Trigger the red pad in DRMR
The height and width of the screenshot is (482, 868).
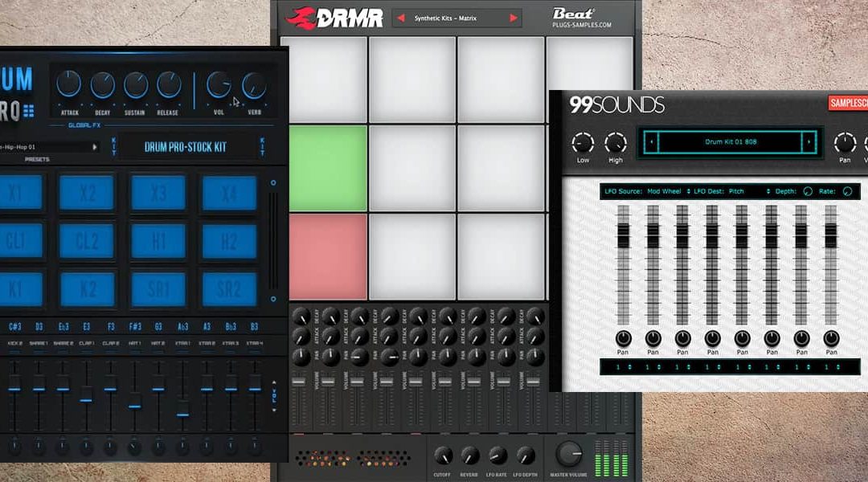(322, 256)
